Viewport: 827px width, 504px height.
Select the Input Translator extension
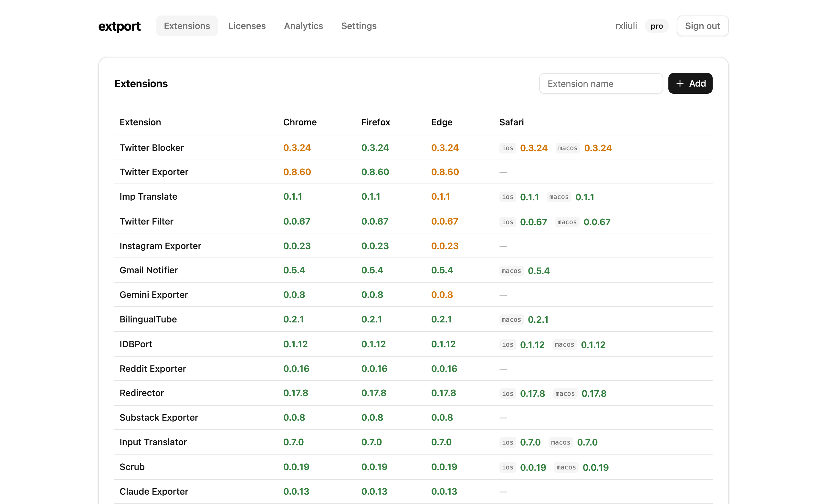click(153, 442)
